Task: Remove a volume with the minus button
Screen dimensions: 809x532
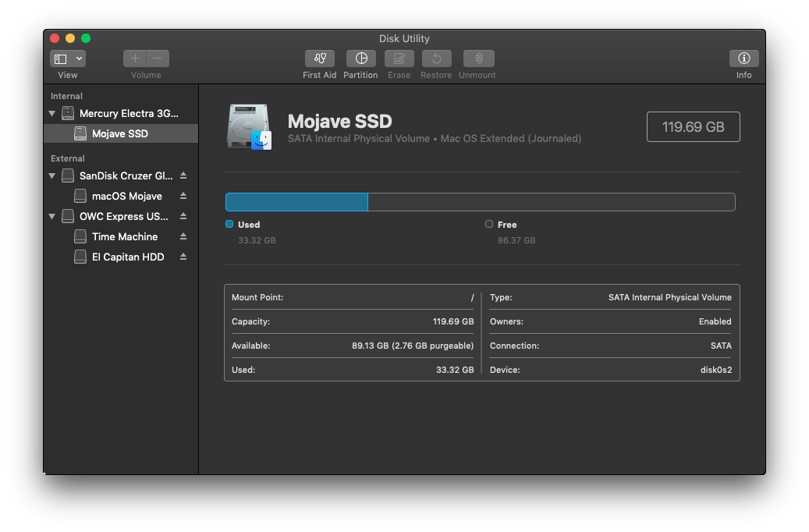Action: tap(158, 59)
